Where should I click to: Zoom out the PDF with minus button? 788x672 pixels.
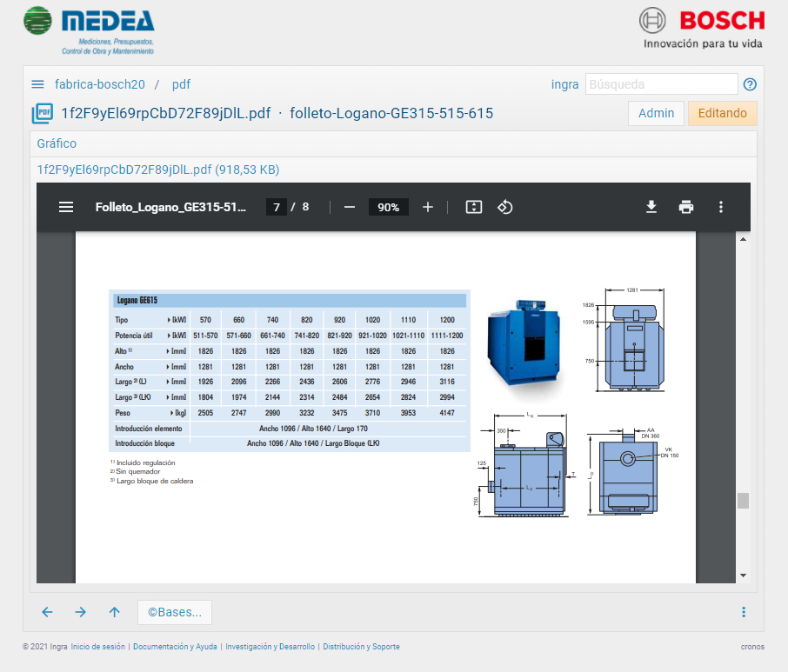[x=350, y=207]
